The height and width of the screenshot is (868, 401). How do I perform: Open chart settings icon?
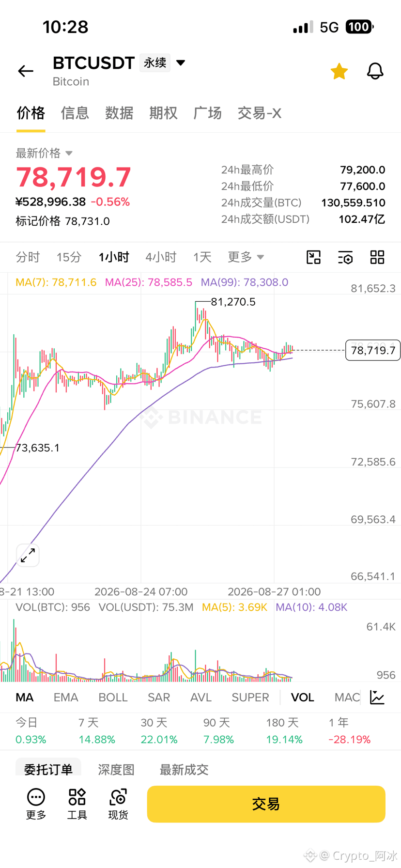click(345, 257)
